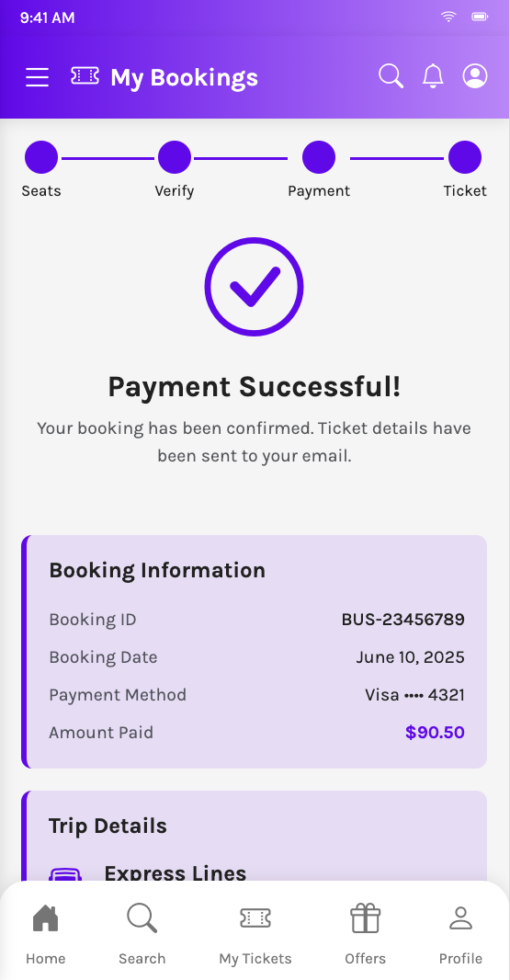View the Offers tab
Image resolution: width=510 pixels, height=980 pixels.
point(365,932)
